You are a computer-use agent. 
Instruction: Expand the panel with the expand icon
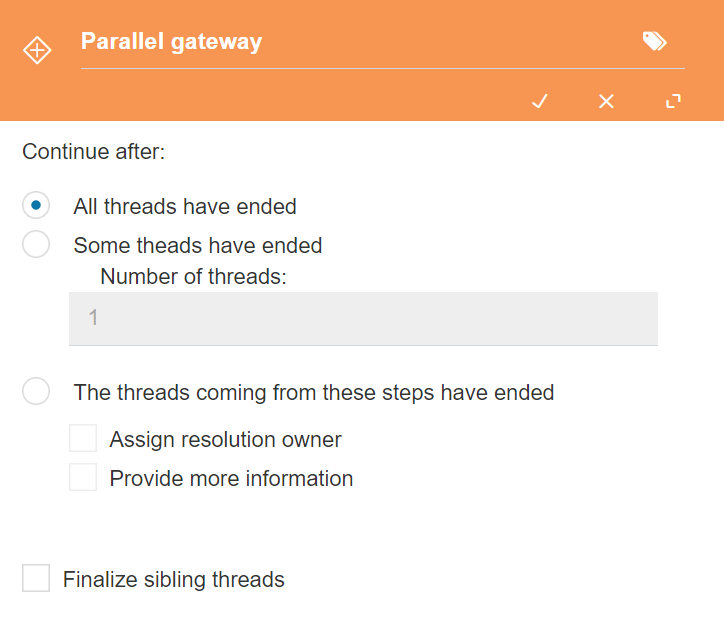click(673, 101)
